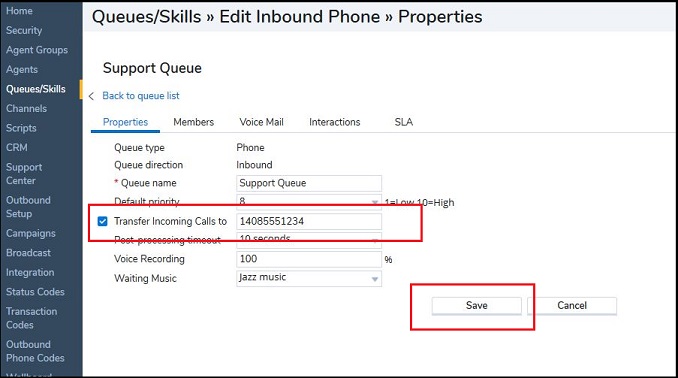Viewport: 678px width, 378px height.
Task: Open the Interactions tab
Action: [x=335, y=122]
